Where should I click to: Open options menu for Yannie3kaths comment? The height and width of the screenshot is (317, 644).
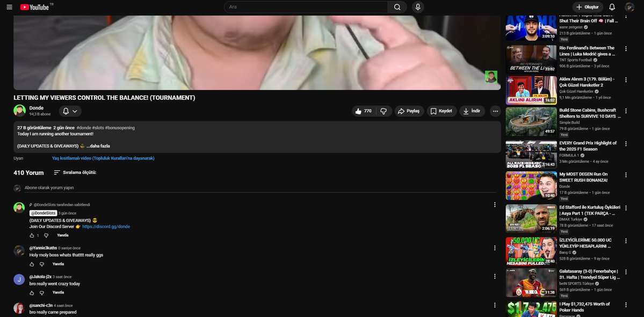(495, 248)
